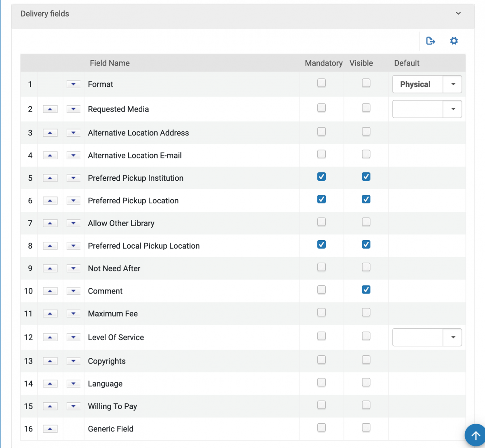
Task: Uncheck Visible for Comment field
Action: tap(366, 290)
